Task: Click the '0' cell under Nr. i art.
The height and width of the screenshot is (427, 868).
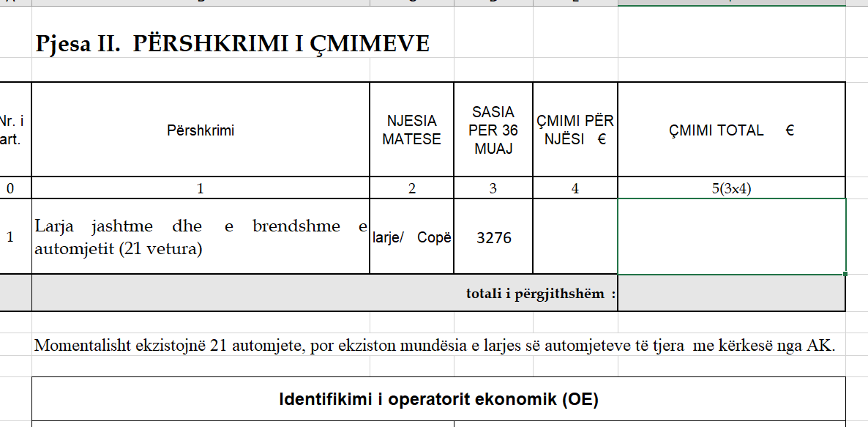Action: [x=15, y=188]
